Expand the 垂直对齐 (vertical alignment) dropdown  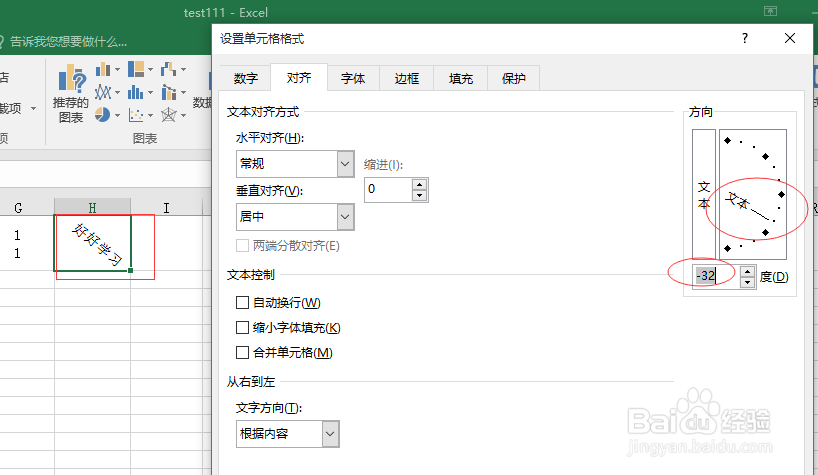click(x=346, y=215)
